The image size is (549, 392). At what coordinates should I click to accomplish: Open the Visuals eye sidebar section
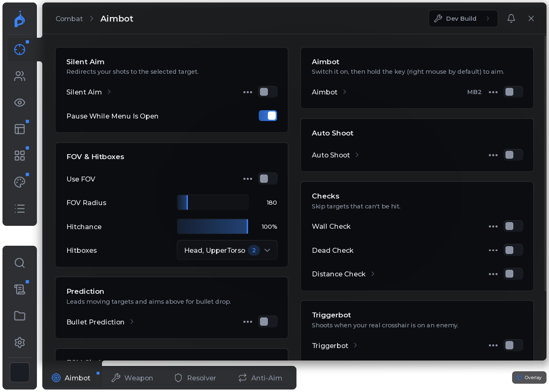tap(19, 103)
